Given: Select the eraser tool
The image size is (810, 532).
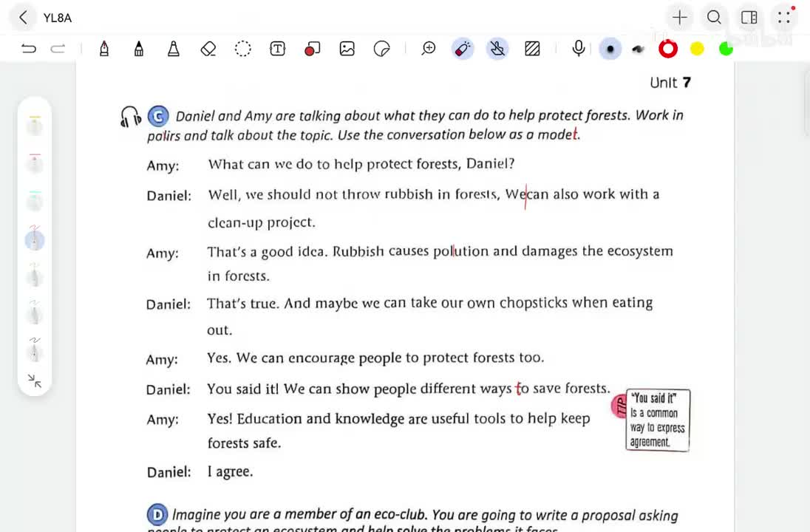Looking at the screenshot, I should tap(208, 49).
